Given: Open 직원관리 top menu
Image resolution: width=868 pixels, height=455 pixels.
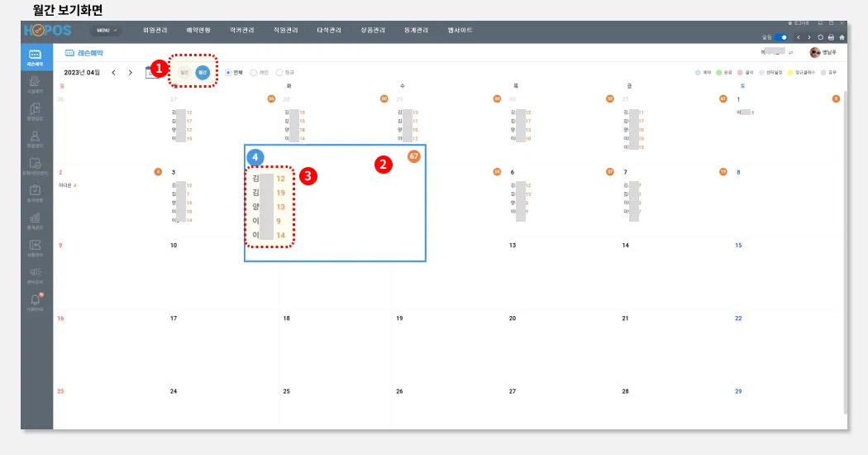Looking at the screenshot, I should tap(286, 31).
